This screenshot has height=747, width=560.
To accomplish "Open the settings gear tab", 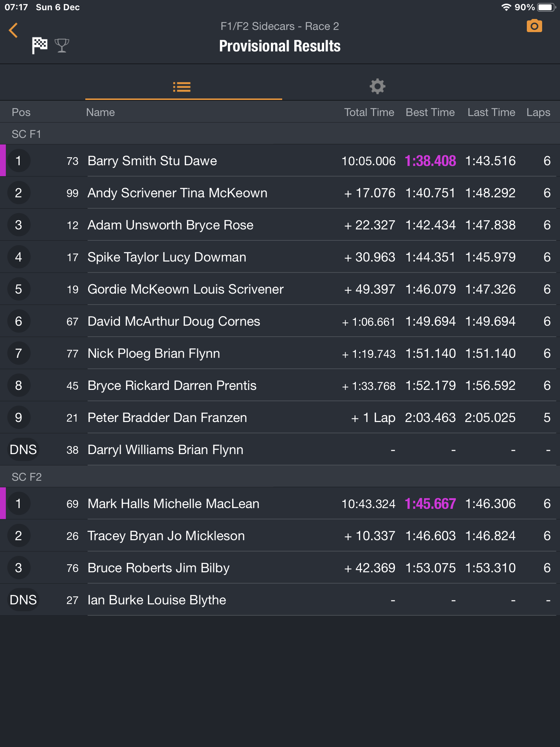I will tap(377, 87).
